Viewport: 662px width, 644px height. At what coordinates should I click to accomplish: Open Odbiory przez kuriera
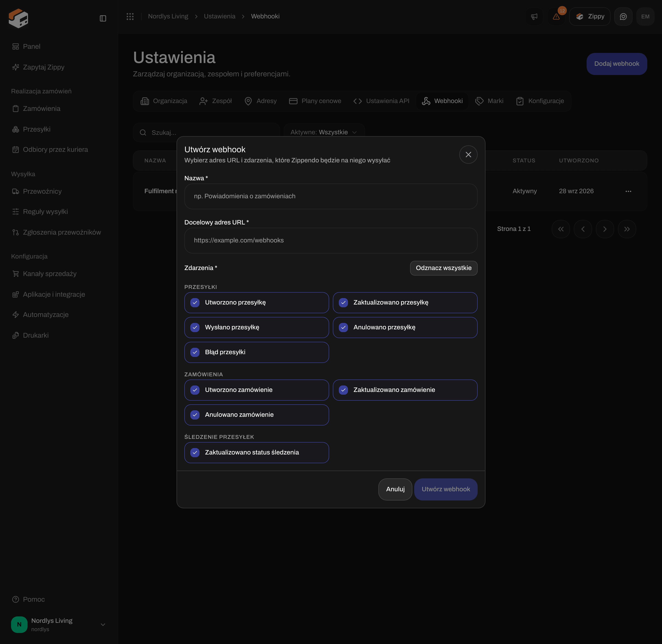[x=50, y=149]
